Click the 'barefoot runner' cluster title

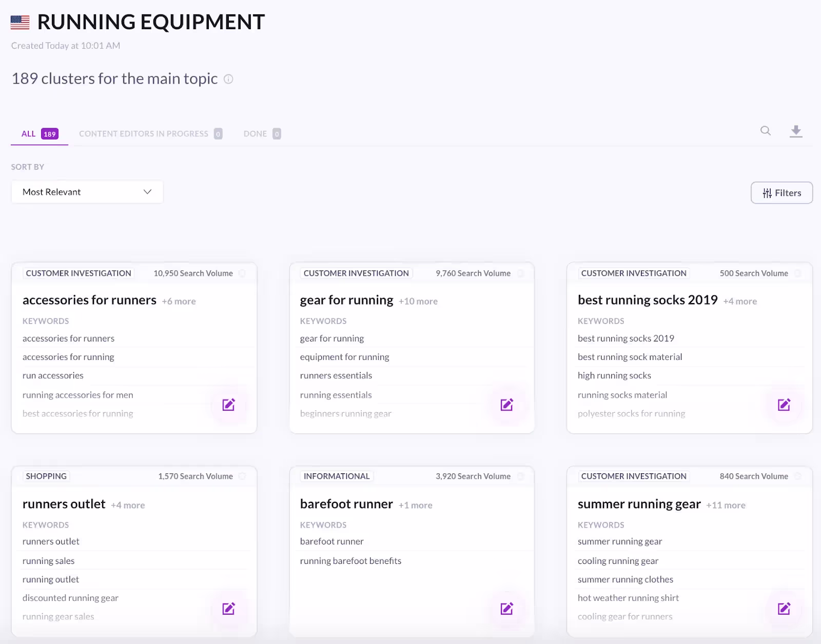(346, 504)
